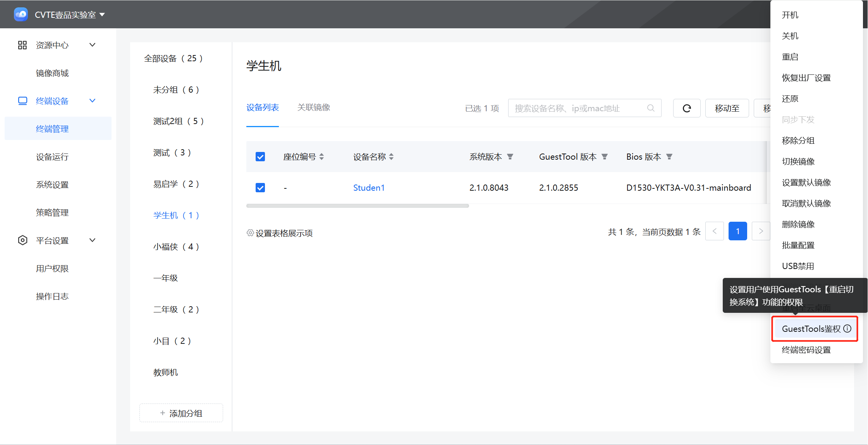Click the refresh icon button
Image resolution: width=868 pixels, height=445 pixels.
(x=686, y=108)
